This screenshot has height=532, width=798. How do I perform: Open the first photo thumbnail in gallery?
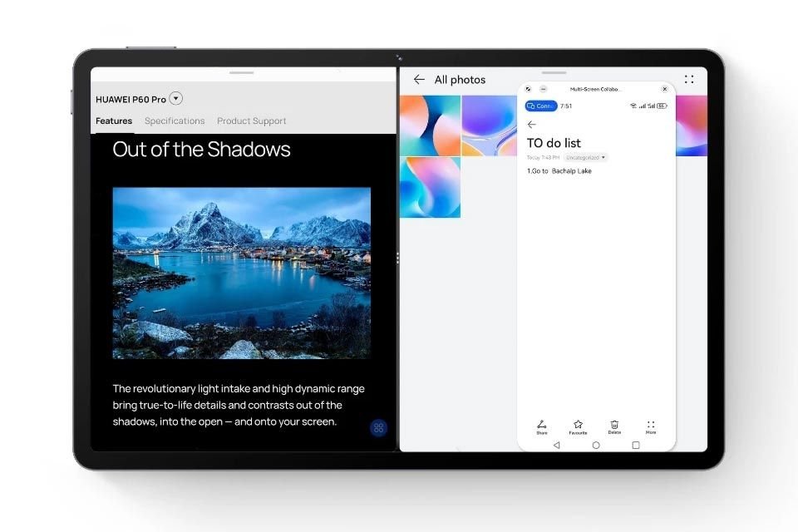point(430,126)
